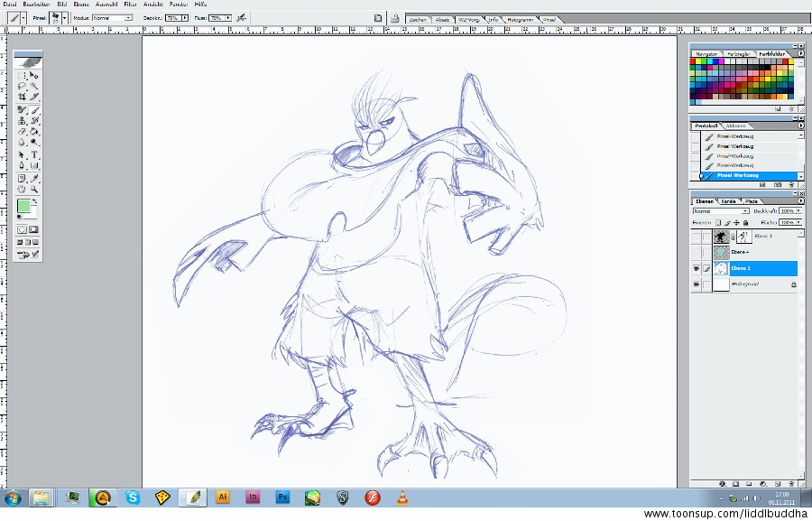Click the green foreground color swatch
The width and height of the screenshot is (812, 521).
point(23,207)
